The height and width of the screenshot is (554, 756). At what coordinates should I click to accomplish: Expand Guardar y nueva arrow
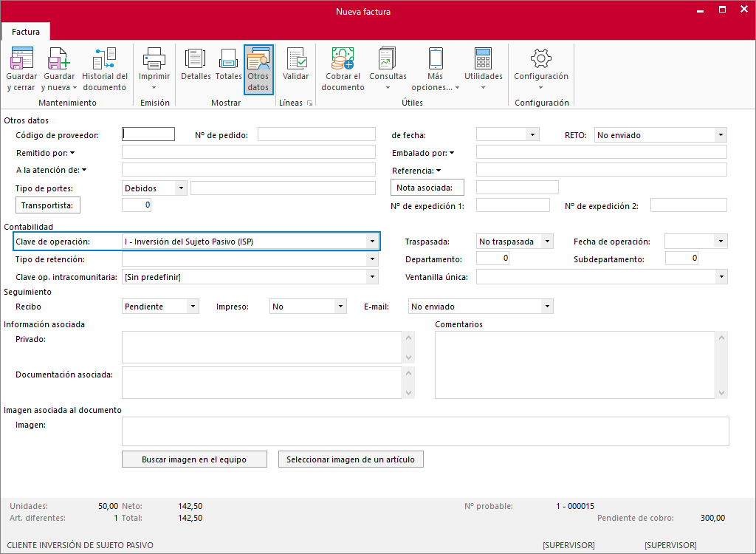[75, 88]
